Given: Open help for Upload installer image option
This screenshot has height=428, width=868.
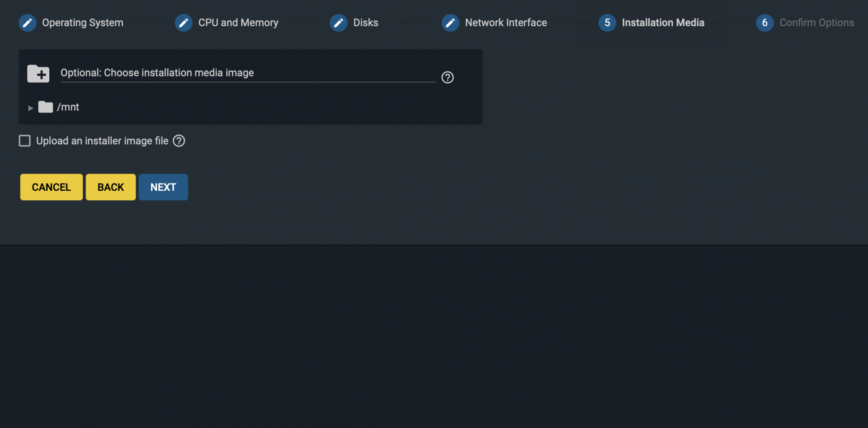Looking at the screenshot, I should (x=179, y=141).
